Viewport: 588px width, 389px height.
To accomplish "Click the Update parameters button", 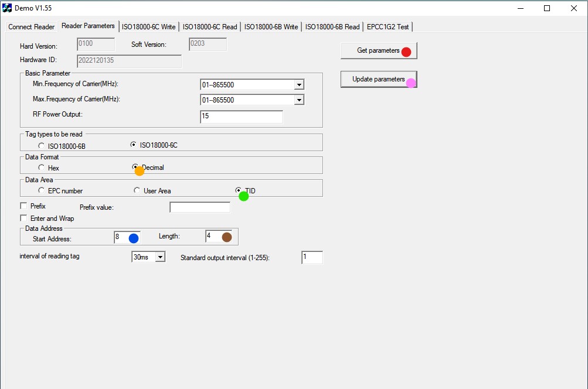I will point(379,80).
